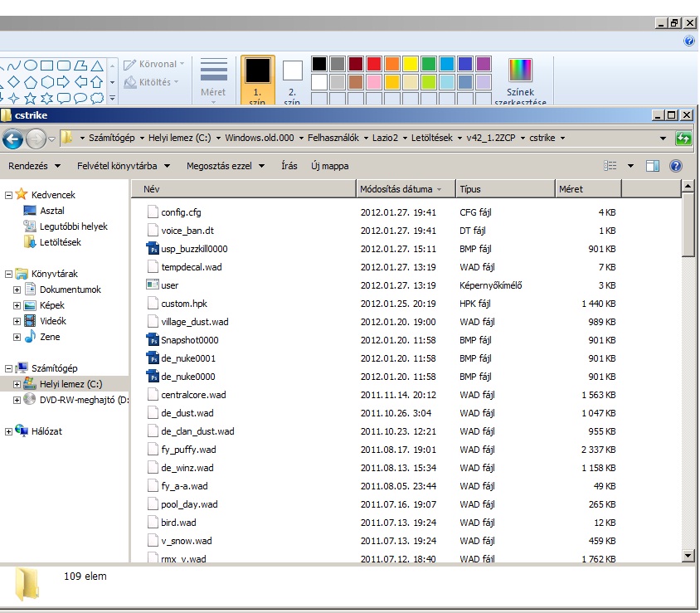Screen dimensions: 700x613
Task: Click the Írás burn button
Action: 289,166
